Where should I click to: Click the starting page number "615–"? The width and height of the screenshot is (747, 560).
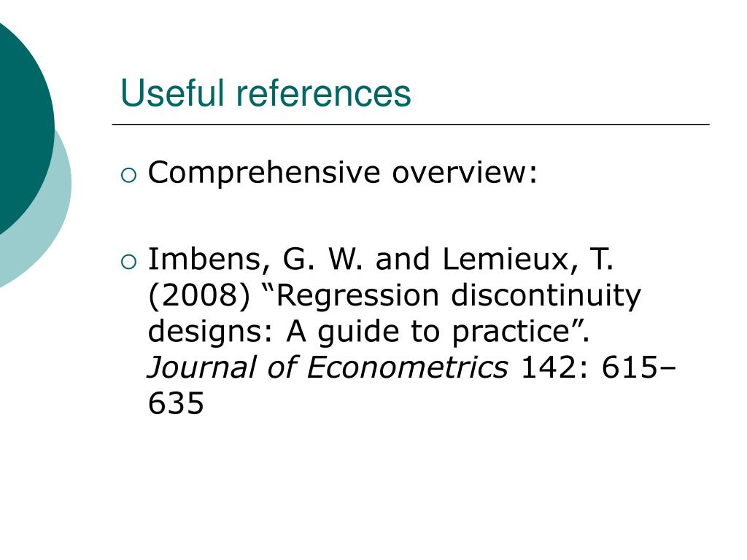(638, 367)
